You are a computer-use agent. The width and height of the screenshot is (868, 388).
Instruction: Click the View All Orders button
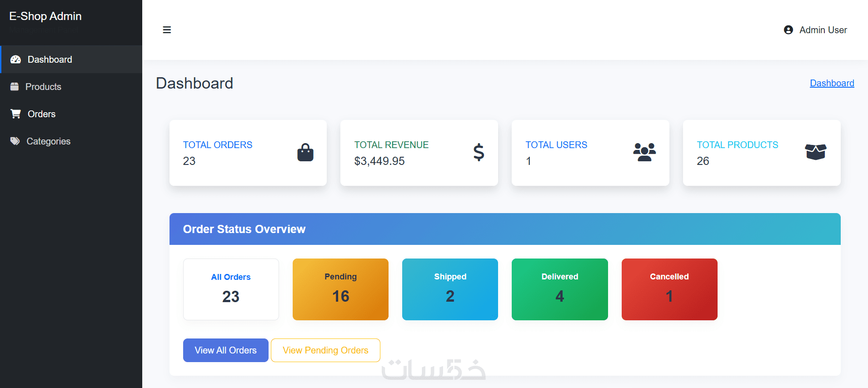click(226, 350)
